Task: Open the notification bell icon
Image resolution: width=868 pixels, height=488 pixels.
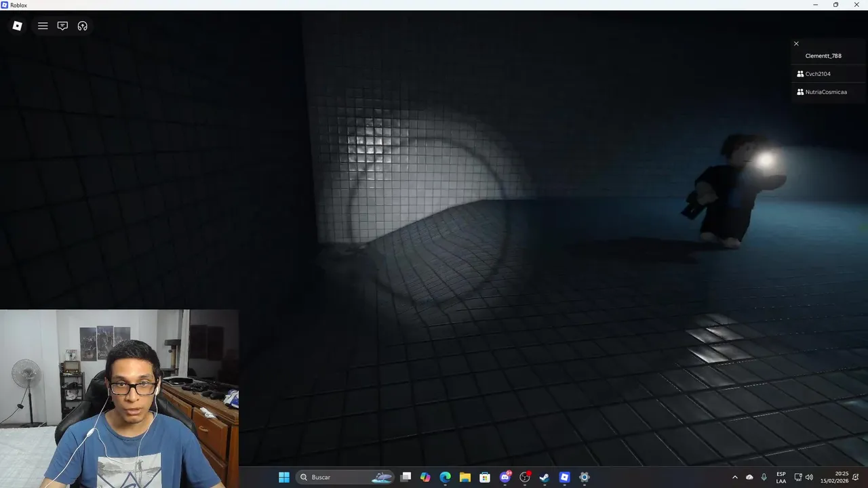Action: (x=856, y=477)
